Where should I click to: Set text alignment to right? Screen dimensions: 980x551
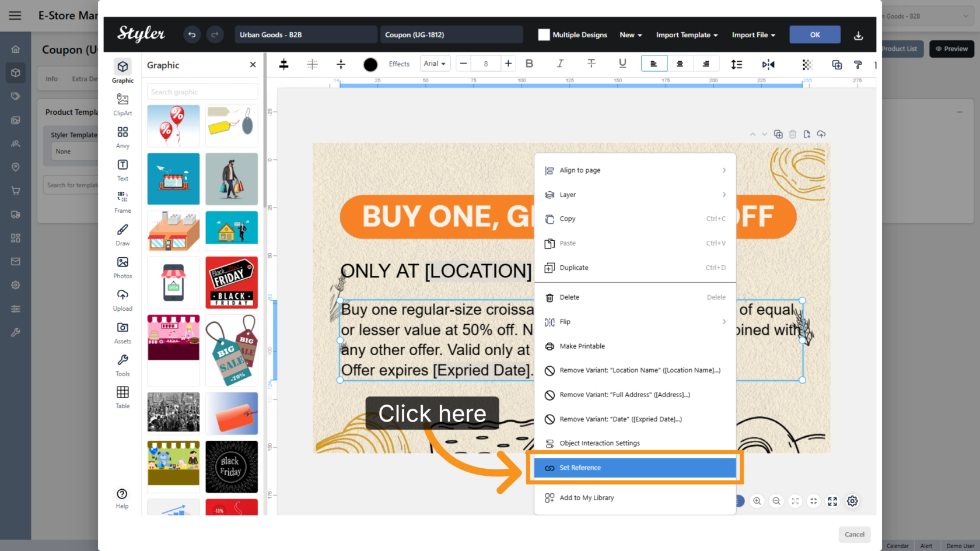(x=706, y=64)
